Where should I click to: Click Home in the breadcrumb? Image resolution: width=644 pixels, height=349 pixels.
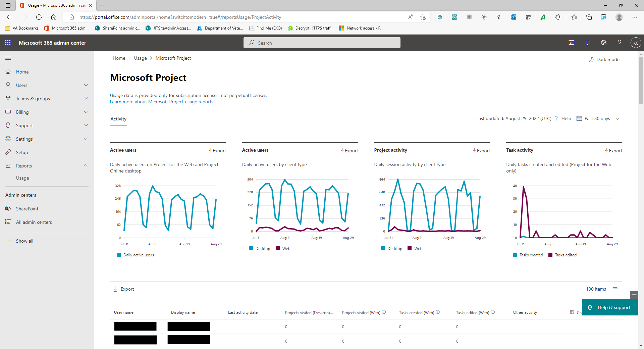[119, 58]
